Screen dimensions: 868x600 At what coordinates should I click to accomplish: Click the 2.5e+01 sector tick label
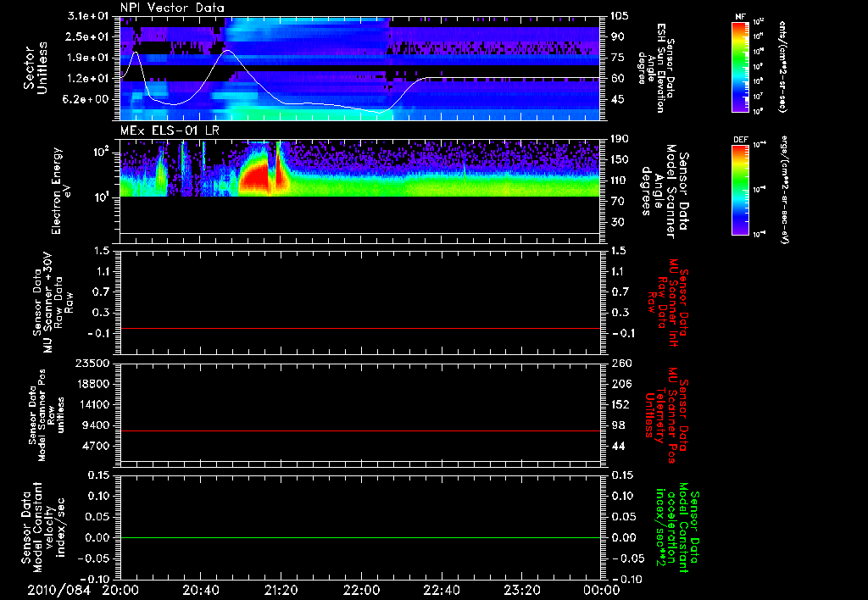click(x=88, y=36)
